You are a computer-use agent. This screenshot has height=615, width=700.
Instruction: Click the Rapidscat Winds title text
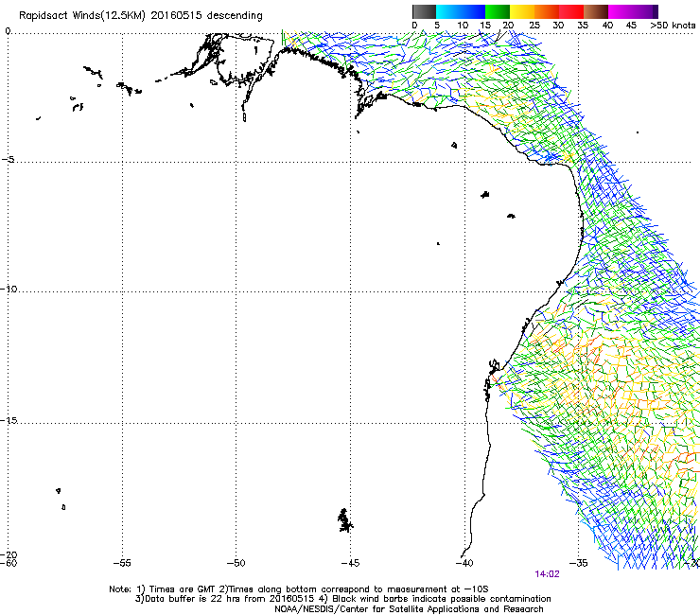(141, 15)
